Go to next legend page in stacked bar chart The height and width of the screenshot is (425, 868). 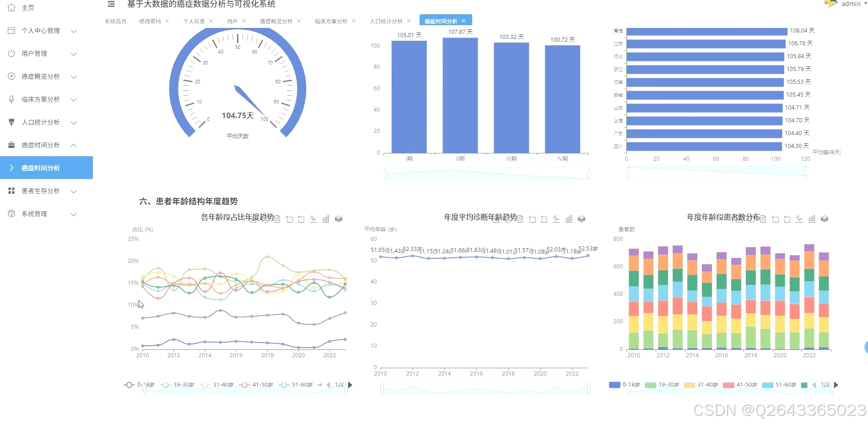(x=836, y=385)
